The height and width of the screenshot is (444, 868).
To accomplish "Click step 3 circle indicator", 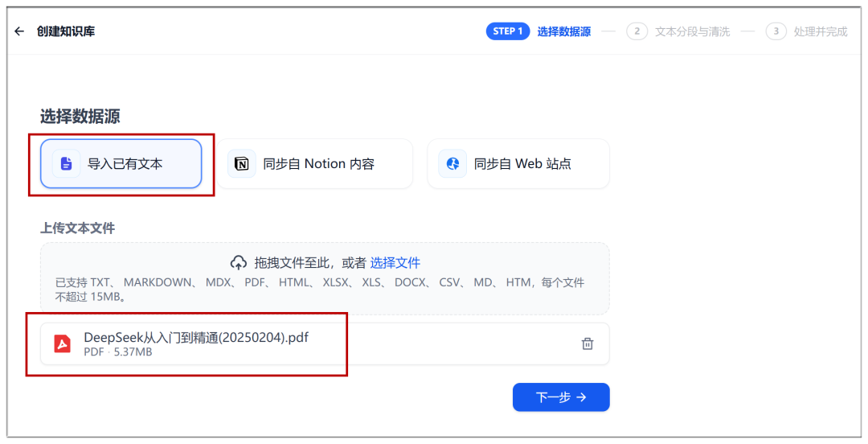I will pyautogui.click(x=776, y=31).
